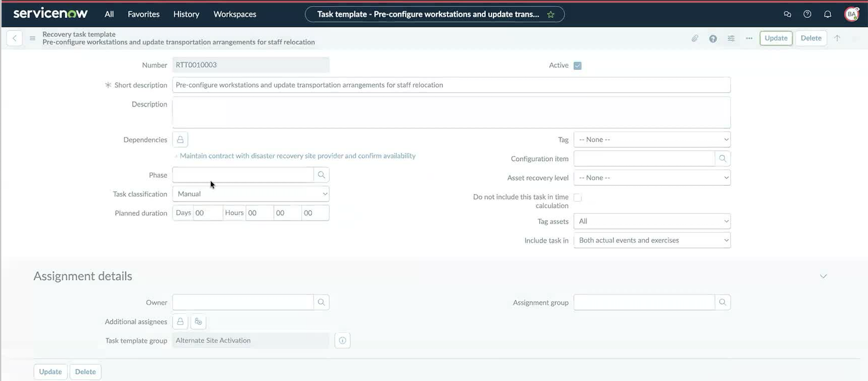Open notifications bell

pyautogui.click(x=828, y=14)
